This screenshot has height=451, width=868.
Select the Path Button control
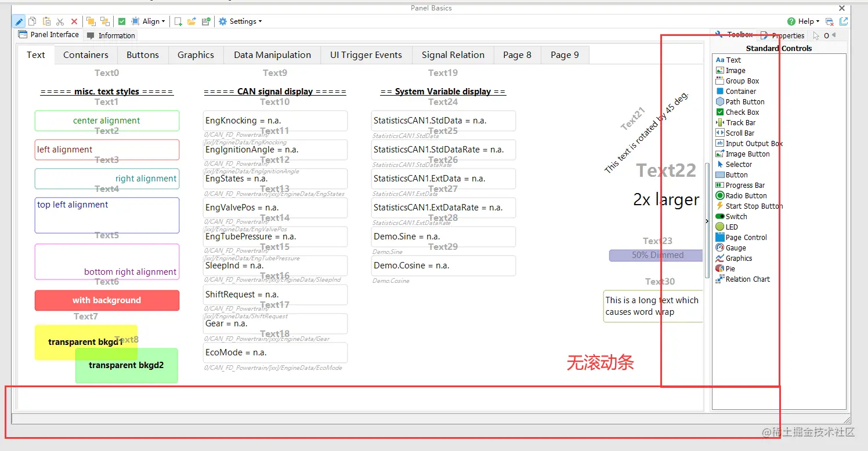(740, 101)
